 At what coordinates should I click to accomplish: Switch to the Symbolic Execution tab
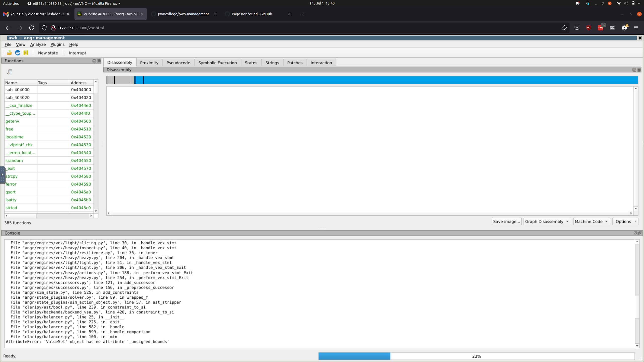point(217,63)
